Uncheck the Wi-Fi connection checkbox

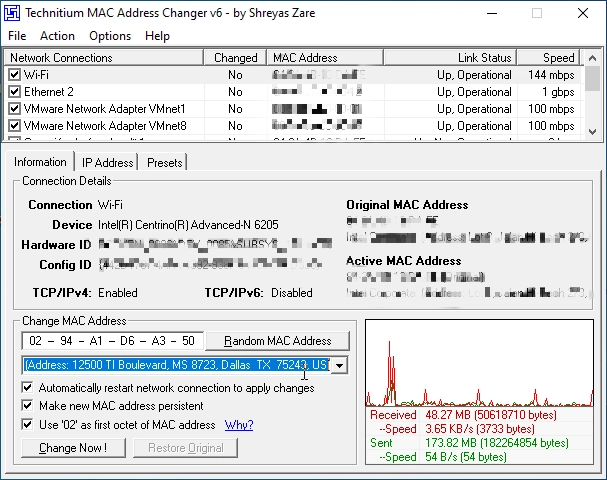[14, 74]
